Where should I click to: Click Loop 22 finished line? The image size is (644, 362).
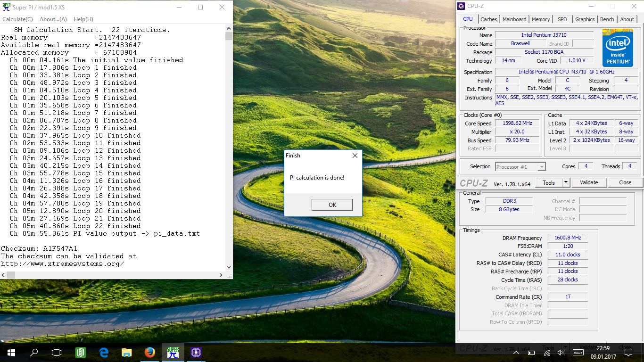point(75,226)
